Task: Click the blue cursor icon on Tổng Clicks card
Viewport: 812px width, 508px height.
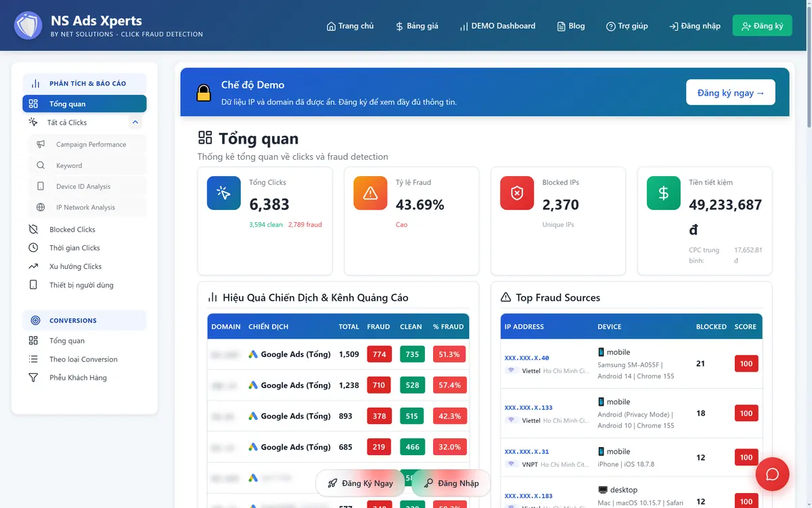Action: coord(224,193)
